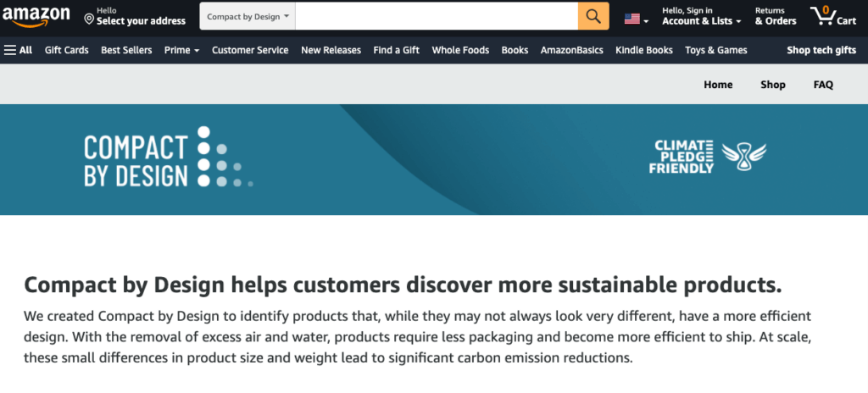The height and width of the screenshot is (393, 868).
Task: Click the Amazon logo
Action: point(36,16)
